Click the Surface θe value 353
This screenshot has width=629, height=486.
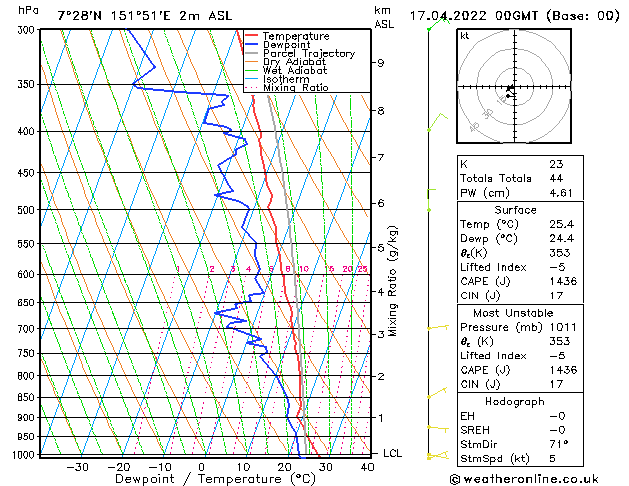pos(560,253)
